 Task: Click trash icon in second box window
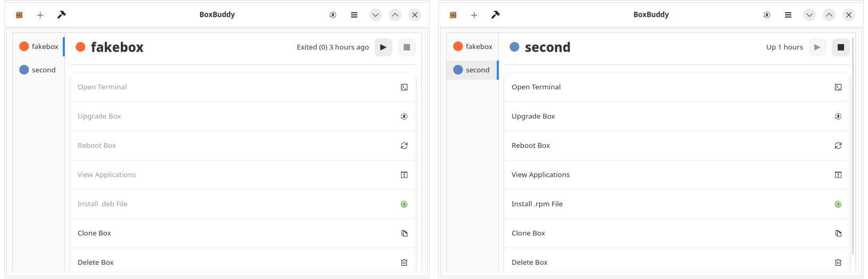(838, 263)
